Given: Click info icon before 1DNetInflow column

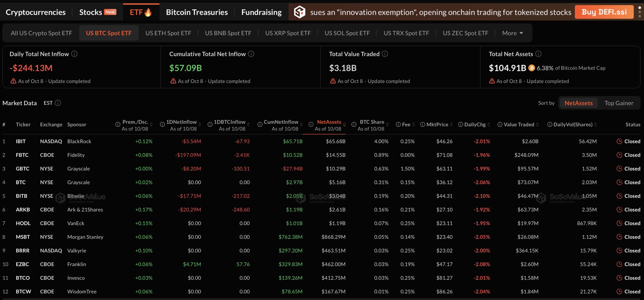Looking at the screenshot, I should pos(163,124).
